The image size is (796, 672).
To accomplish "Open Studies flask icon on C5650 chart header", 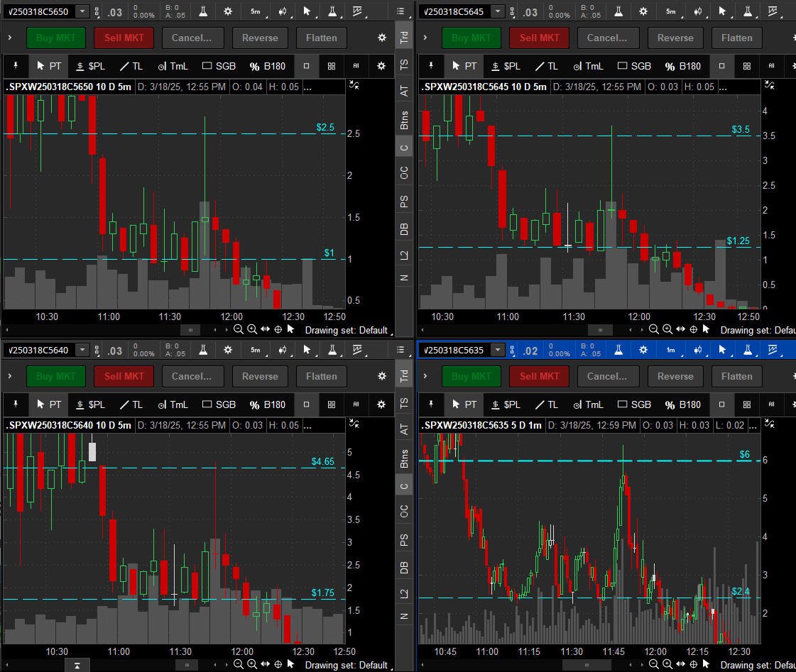I will (x=203, y=11).
